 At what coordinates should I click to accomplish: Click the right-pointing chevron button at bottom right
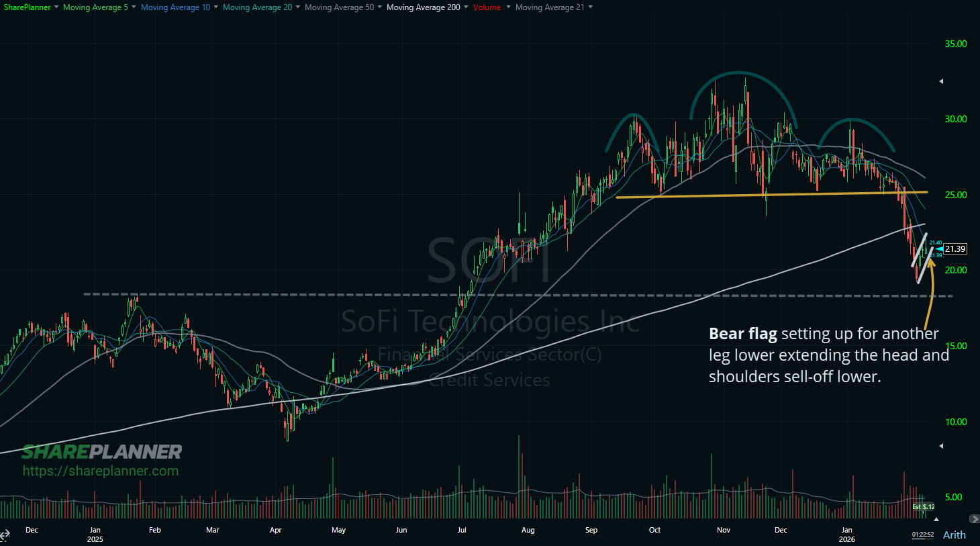(x=975, y=518)
